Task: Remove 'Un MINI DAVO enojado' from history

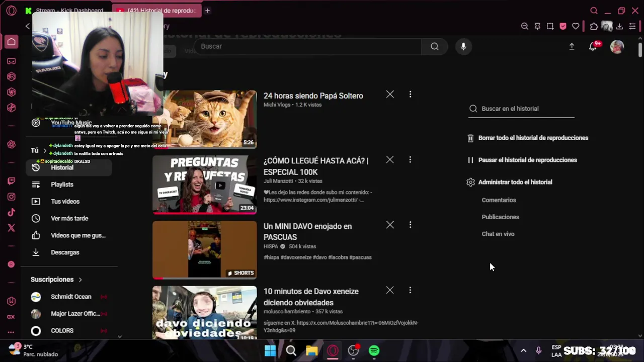Action: tap(390, 225)
